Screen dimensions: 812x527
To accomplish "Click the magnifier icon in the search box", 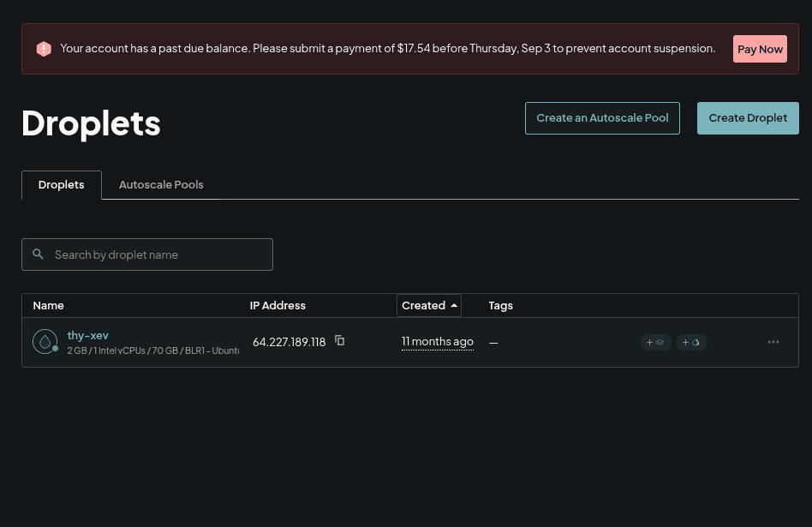I will click(x=38, y=254).
